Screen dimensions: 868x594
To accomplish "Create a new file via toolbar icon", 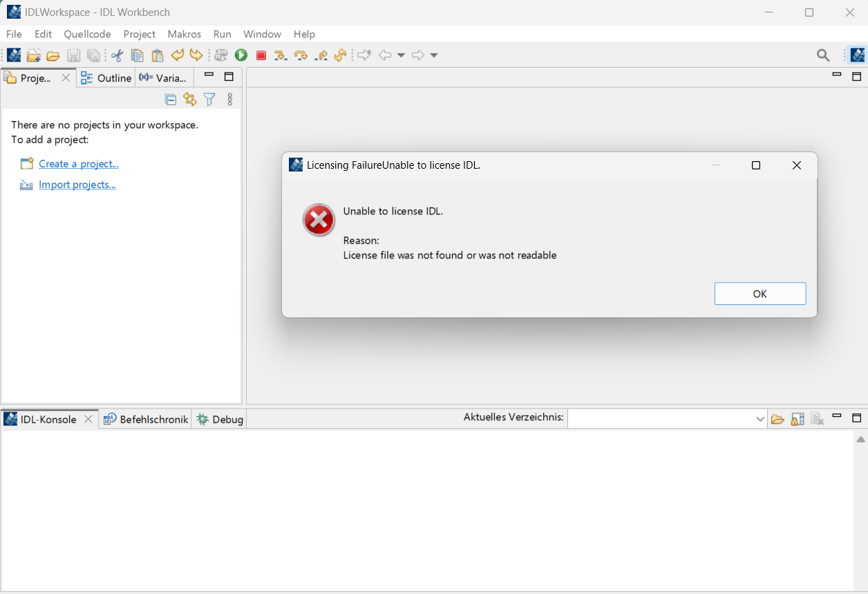I will 33,55.
